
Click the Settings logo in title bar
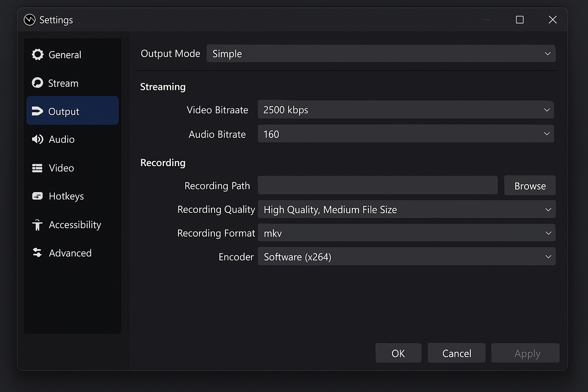29,20
